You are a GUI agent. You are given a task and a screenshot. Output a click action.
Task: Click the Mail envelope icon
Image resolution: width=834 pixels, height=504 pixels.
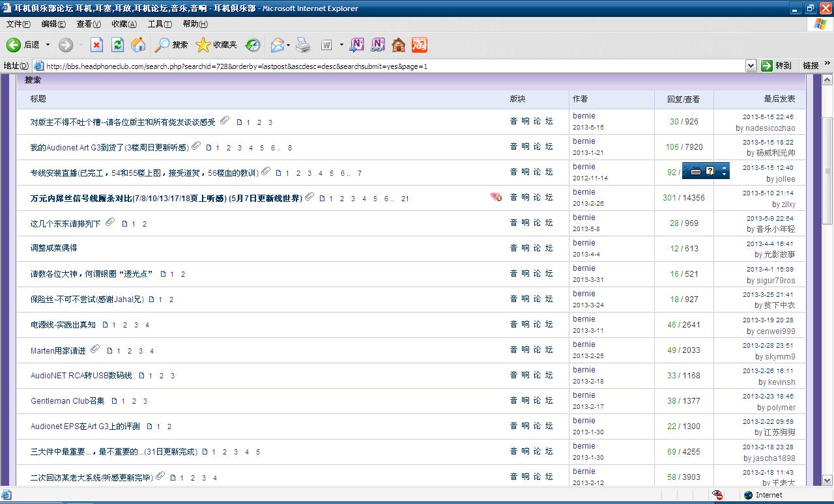(278, 45)
